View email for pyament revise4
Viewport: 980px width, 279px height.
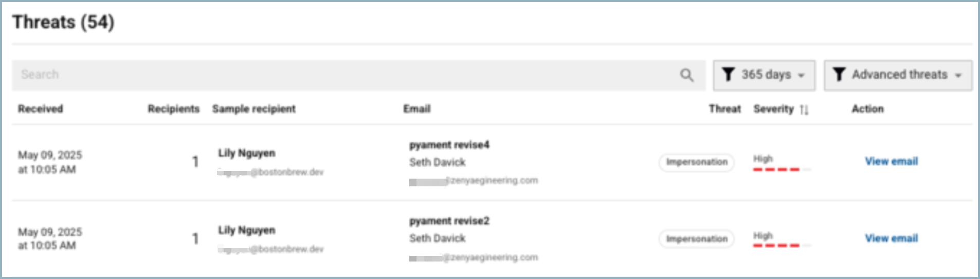(891, 162)
